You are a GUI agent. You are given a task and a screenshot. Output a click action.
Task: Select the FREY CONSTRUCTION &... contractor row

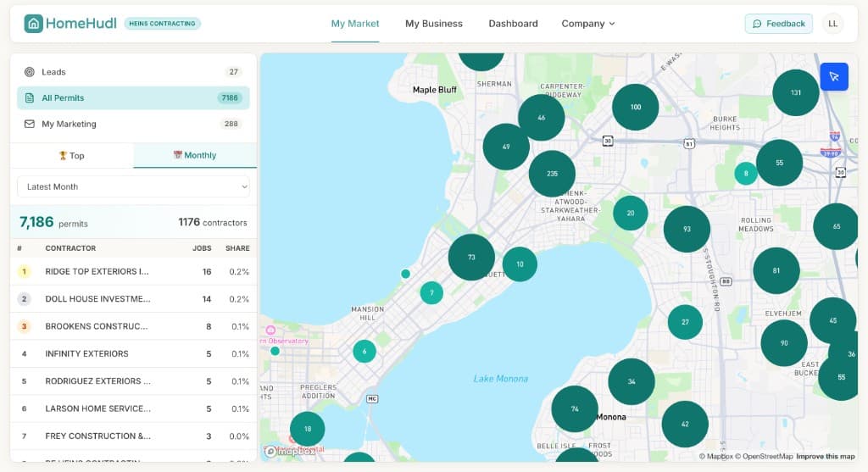[x=133, y=436]
